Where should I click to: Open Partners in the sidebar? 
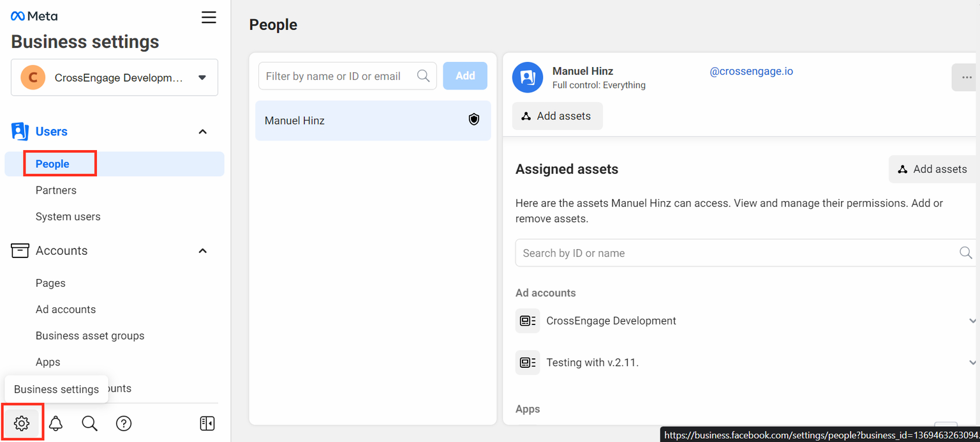pyautogui.click(x=56, y=190)
